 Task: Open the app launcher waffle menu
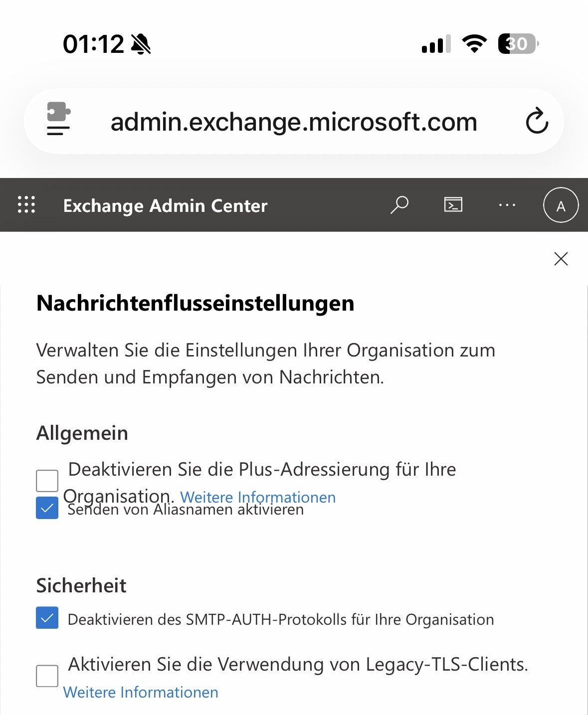pyautogui.click(x=26, y=205)
